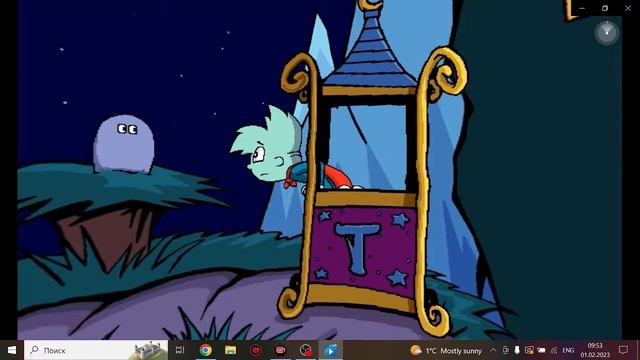640x360 pixels.
Task: Open the taskbar app with red record dot
Action: coord(305,350)
